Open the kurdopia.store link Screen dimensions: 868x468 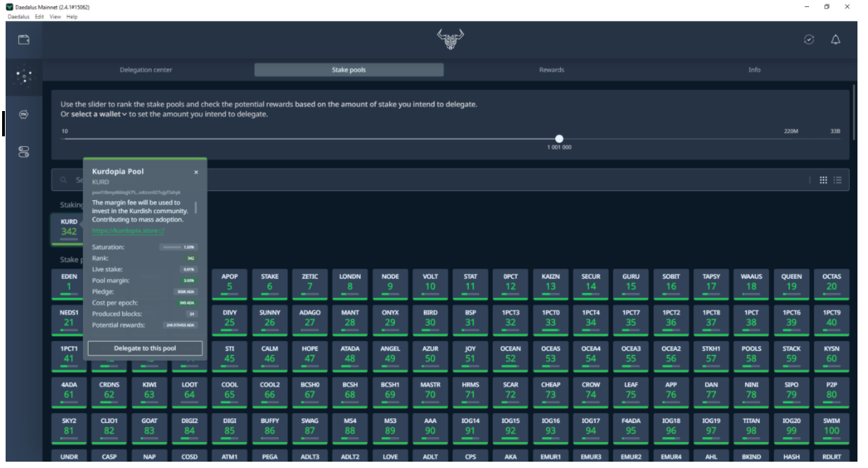click(x=128, y=230)
